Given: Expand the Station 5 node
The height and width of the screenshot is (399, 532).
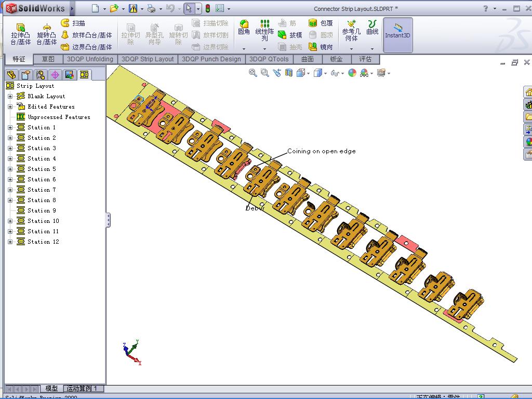Looking at the screenshot, I should pos(10,169).
